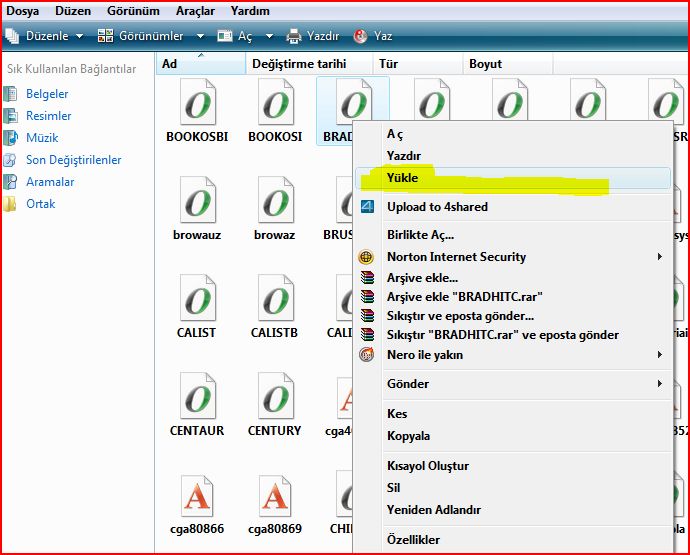Sort by Değiştirme tarihi column header
This screenshot has height=555, width=690.
299,64
